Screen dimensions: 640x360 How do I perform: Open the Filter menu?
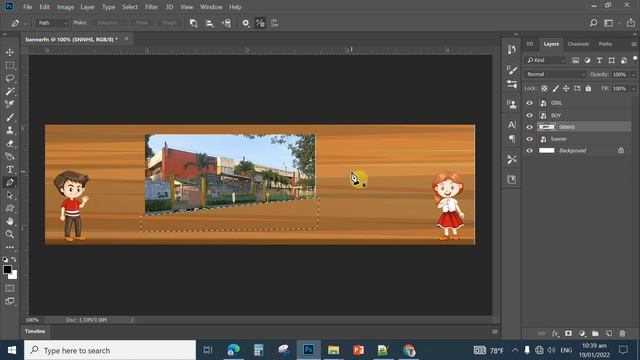coord(151,7)
